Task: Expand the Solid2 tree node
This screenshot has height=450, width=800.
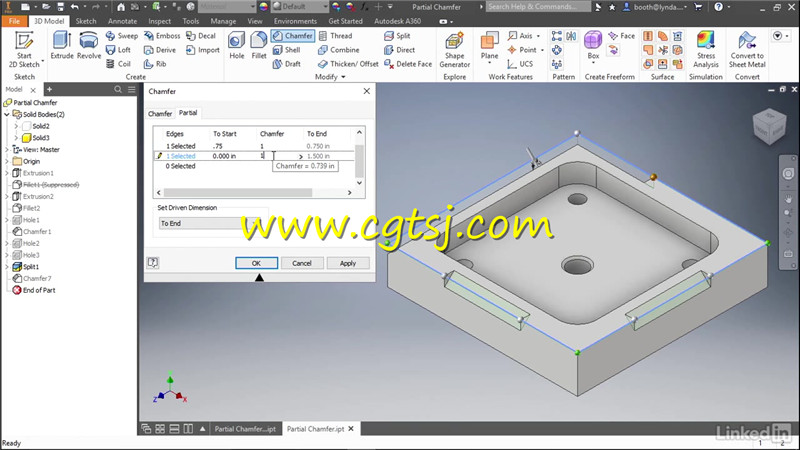Action: click(16, 126)
